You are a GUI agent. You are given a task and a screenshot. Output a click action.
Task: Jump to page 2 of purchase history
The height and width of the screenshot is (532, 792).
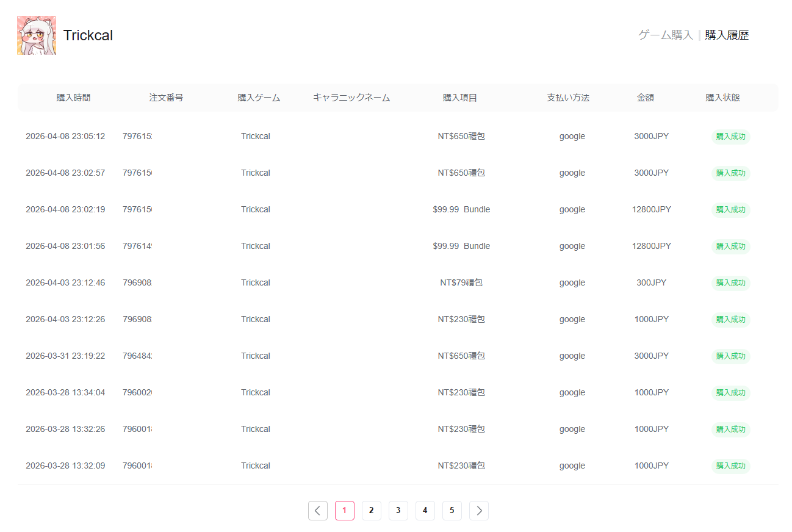coord(372,511)
